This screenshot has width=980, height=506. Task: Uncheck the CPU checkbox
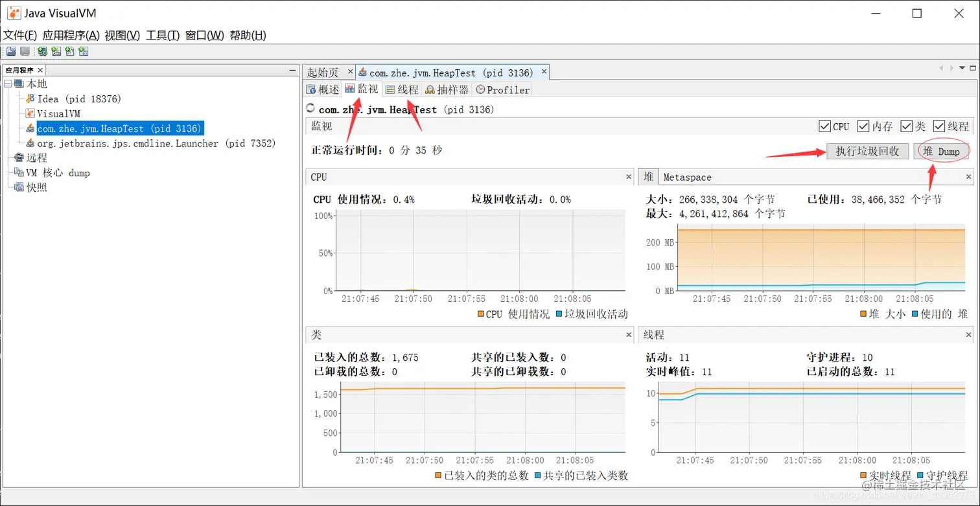coord(824,126)
